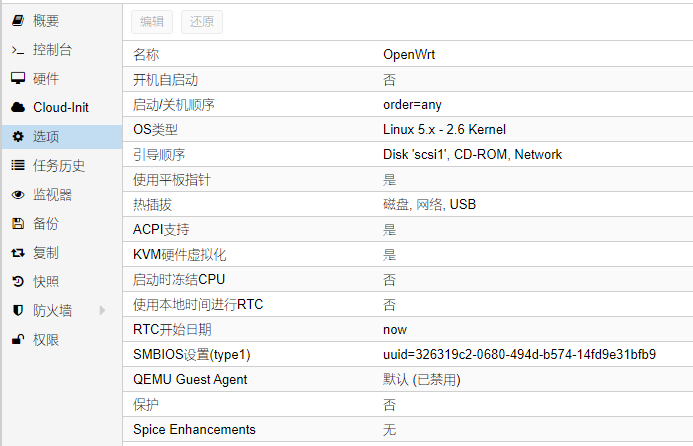
Task: Select the order=any value
Action: (x=412, y=105)
